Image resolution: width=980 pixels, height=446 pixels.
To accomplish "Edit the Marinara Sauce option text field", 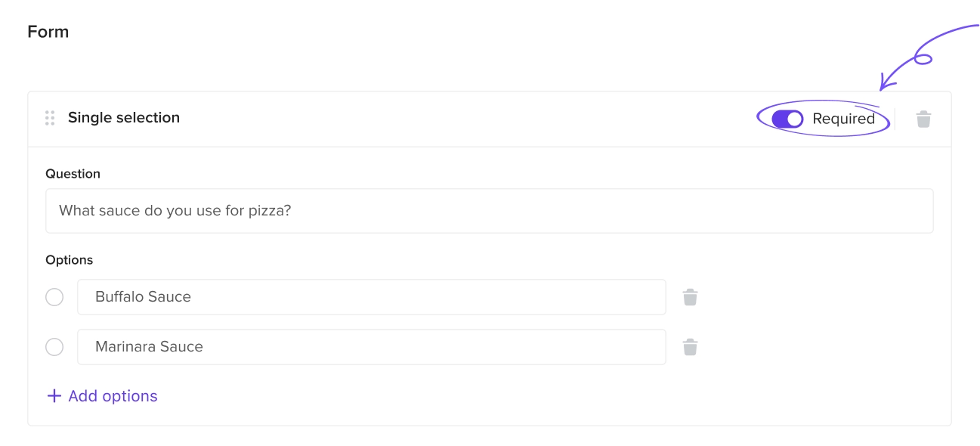I will click(372, 347).
